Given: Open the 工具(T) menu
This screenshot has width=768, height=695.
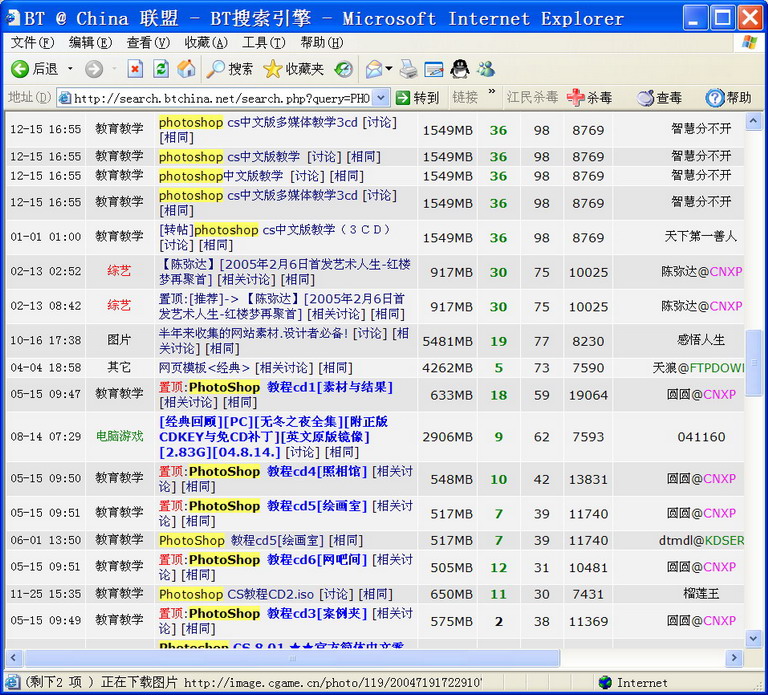Looking at the screenshot, I should tap(264, 43).
